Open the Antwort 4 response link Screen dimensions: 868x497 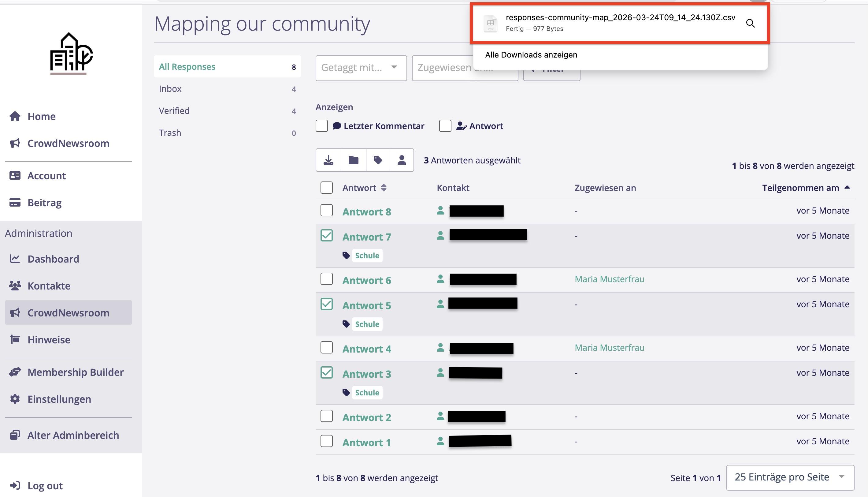click(366, 349)
